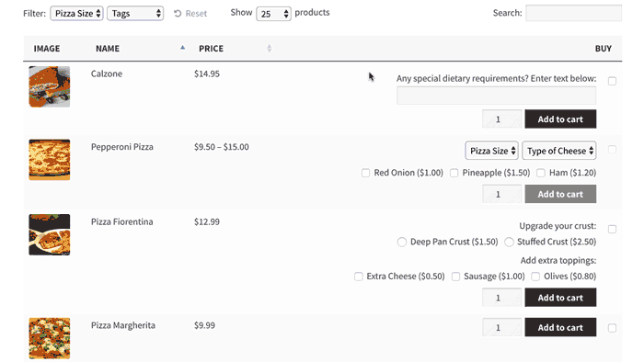644x362 pixels.
Task: Change the Show products count dropdown
Action: click(273, 14)
